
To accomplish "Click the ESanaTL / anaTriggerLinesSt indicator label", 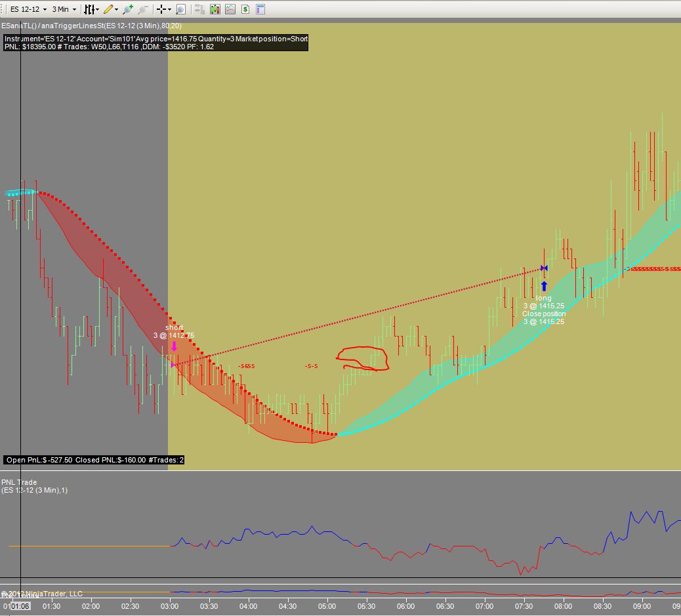I will (92, 26).
